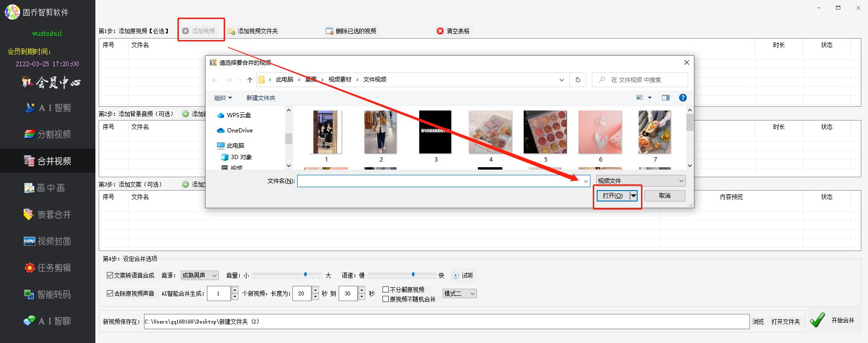Expand the 打开 button dropdown arrow
Viewport: 868px width, 343px height.
pos(633,196)
